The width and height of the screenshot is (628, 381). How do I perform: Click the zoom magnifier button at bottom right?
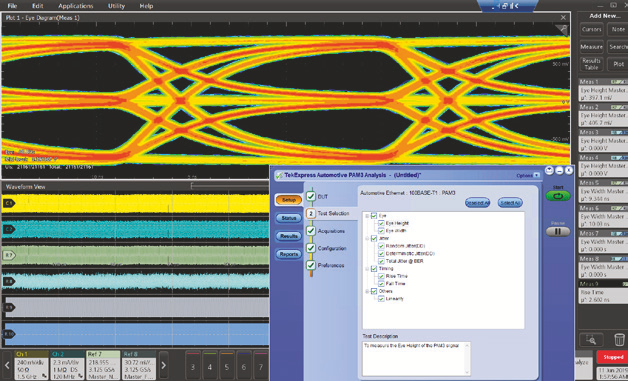point(592,340)
